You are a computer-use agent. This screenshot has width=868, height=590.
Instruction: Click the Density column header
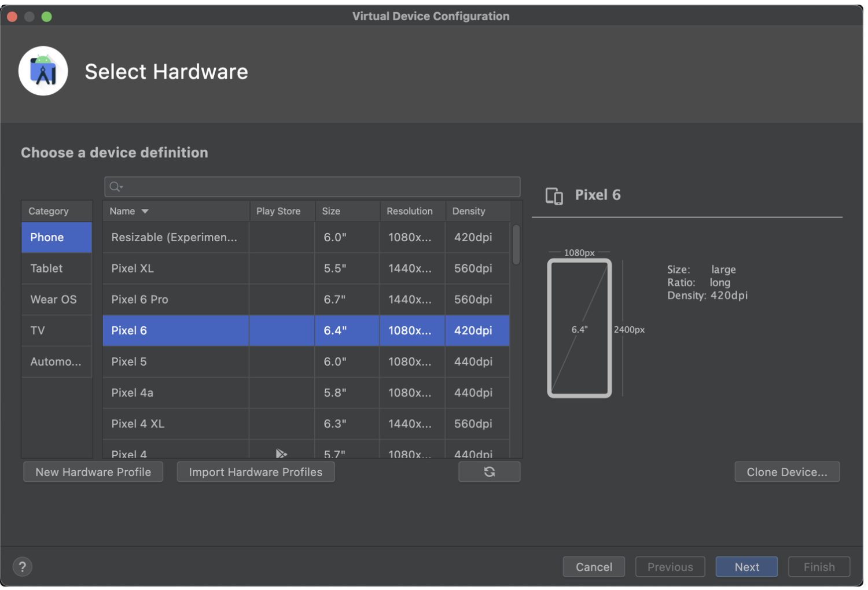(478, 211)
